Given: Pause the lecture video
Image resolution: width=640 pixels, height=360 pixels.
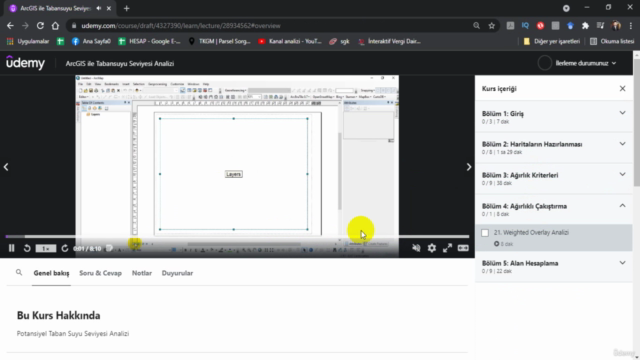Looking at the screenshot, I should (x=11, y=248).
